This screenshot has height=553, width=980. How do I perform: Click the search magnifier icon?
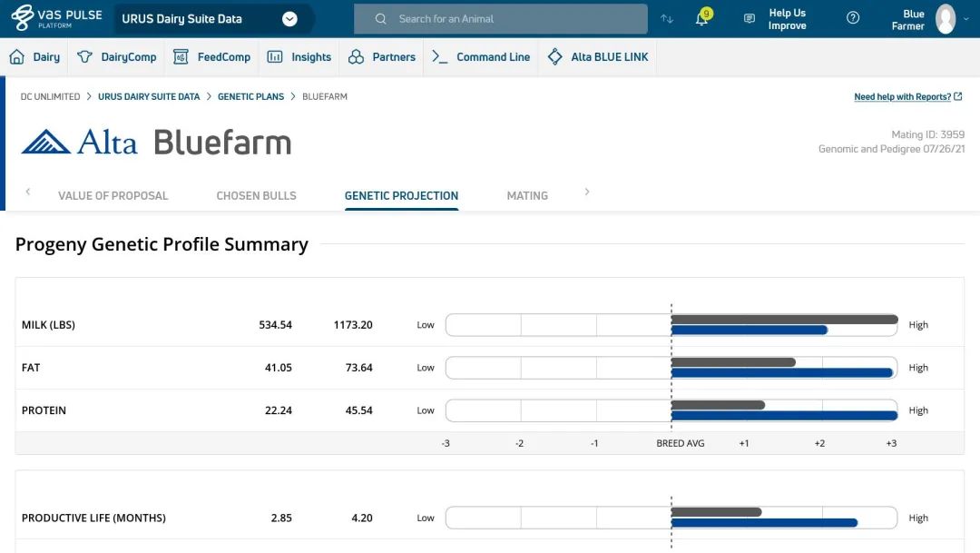(x=380, y=19)
